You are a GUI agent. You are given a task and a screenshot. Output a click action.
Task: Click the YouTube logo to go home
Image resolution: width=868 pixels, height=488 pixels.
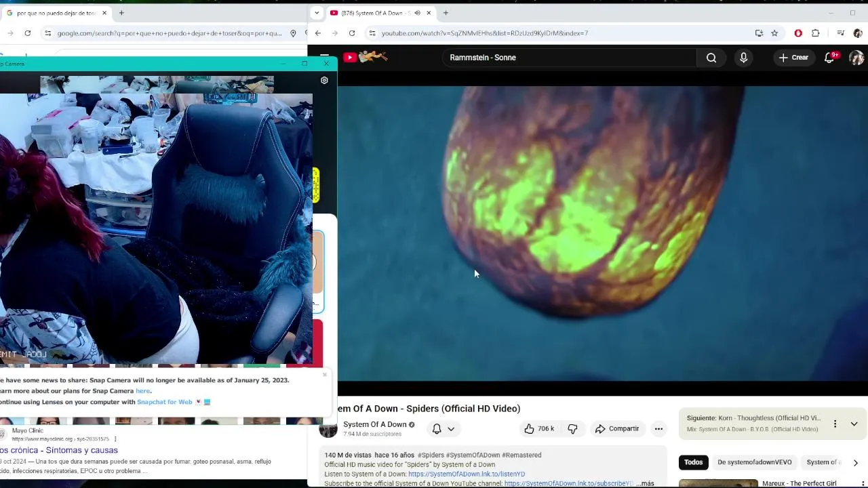tap(366, 58)
